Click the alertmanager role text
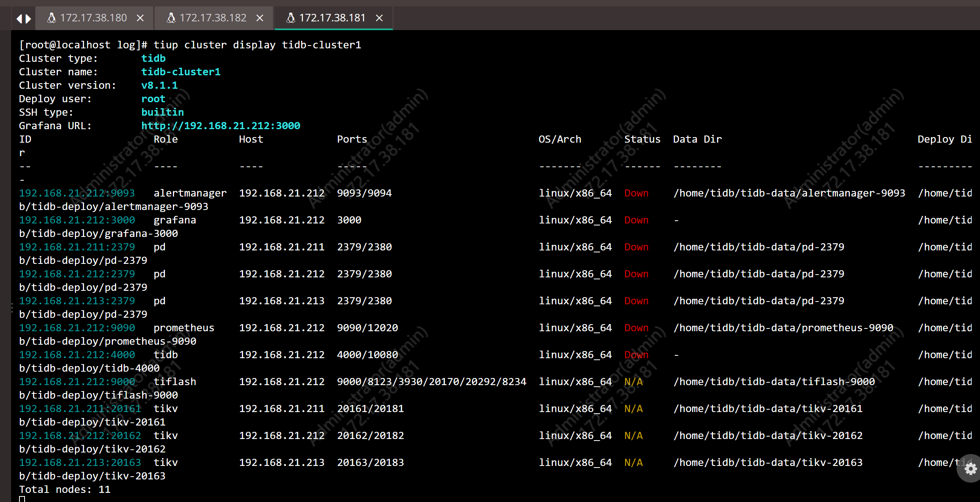 pyautogui.click(x=190, y=193)
